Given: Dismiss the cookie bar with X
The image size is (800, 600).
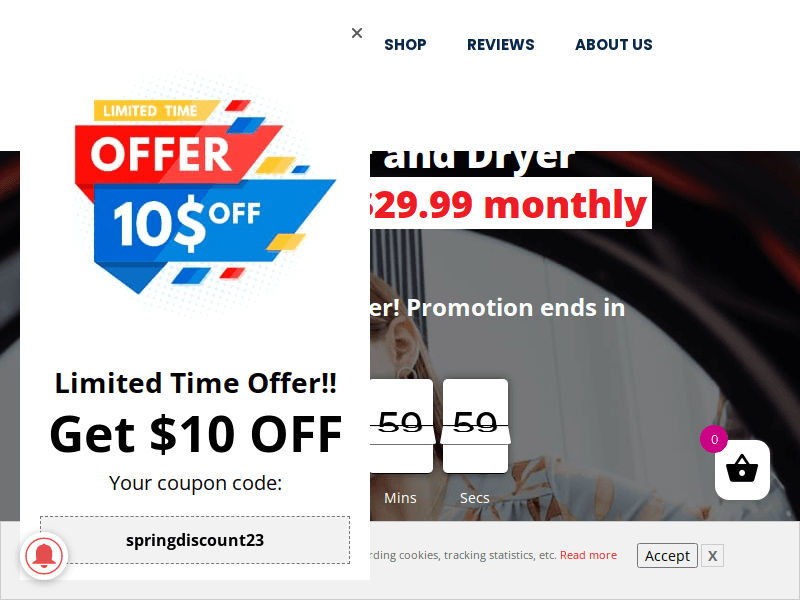Looking at the screenshot, I should (x=712, y=556).
